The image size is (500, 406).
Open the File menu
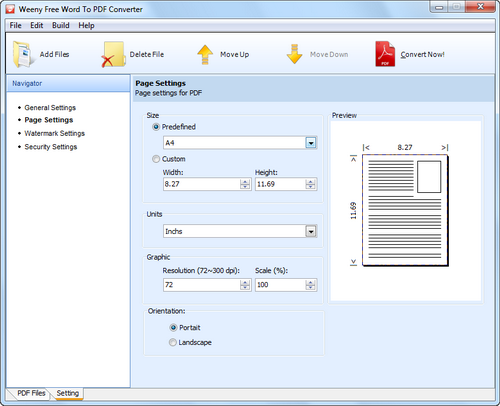point(15,25)
